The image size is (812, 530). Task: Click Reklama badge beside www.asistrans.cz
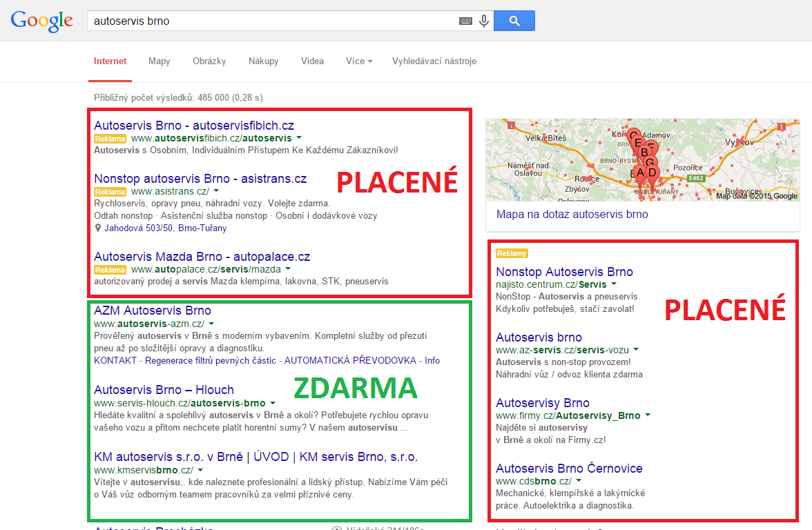click(x=110, y=192)
